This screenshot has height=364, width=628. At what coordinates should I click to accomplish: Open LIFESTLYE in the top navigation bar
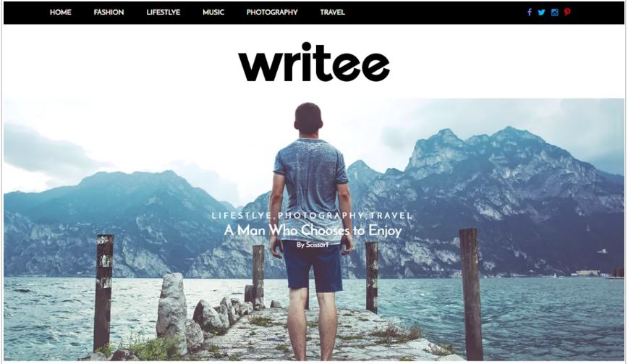[x=163, y=12]
